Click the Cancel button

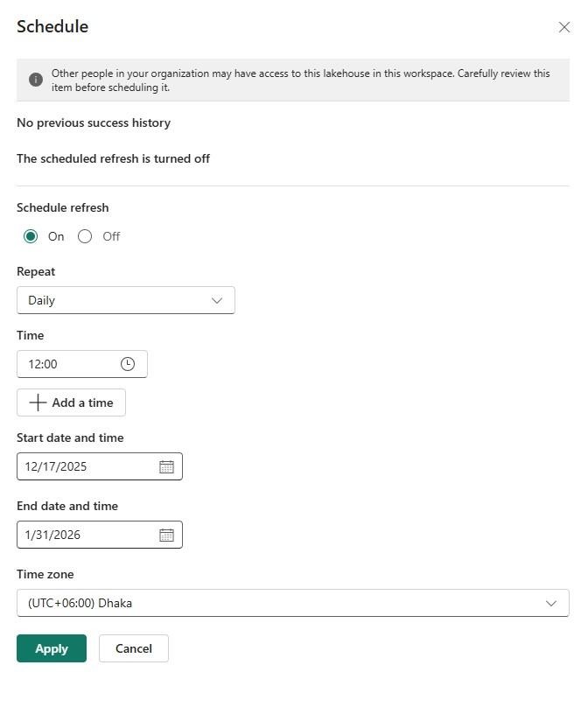134,648
